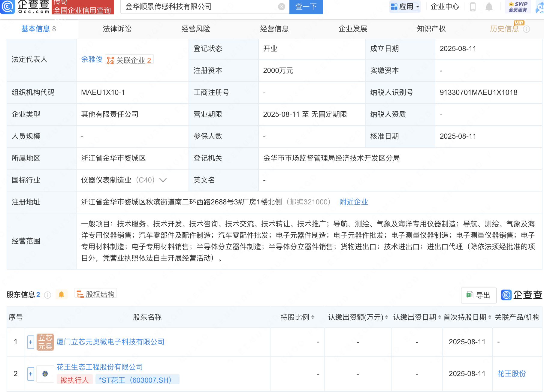
Task: Click the 被执行人 red tag
Action: 74,380
